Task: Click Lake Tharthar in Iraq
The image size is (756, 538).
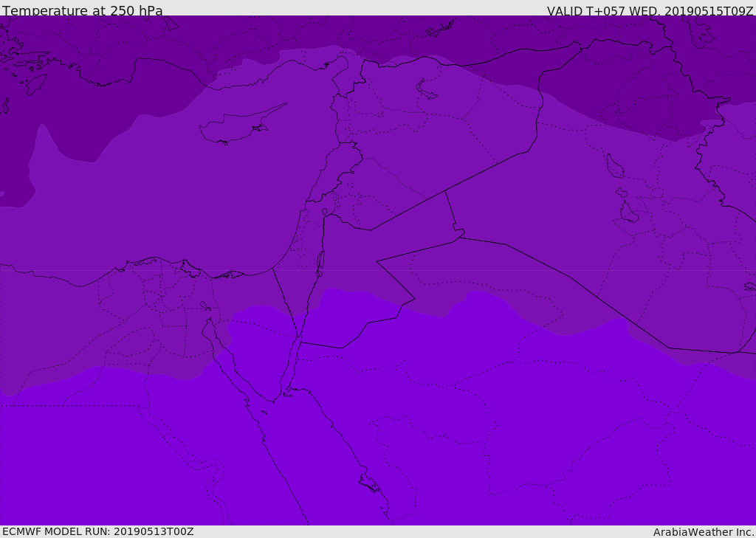Action: 614,166
